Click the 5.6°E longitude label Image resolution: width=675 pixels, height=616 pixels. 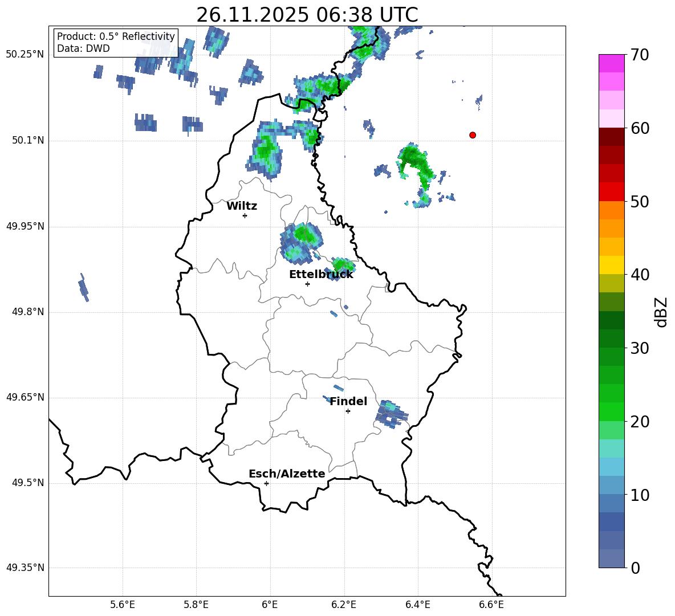123,605
